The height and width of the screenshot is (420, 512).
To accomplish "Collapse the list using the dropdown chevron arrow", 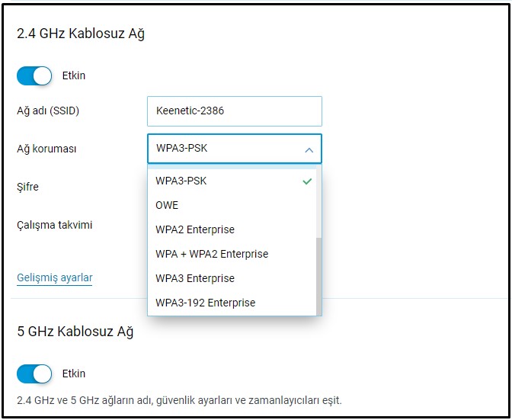I will click(309, 149).
